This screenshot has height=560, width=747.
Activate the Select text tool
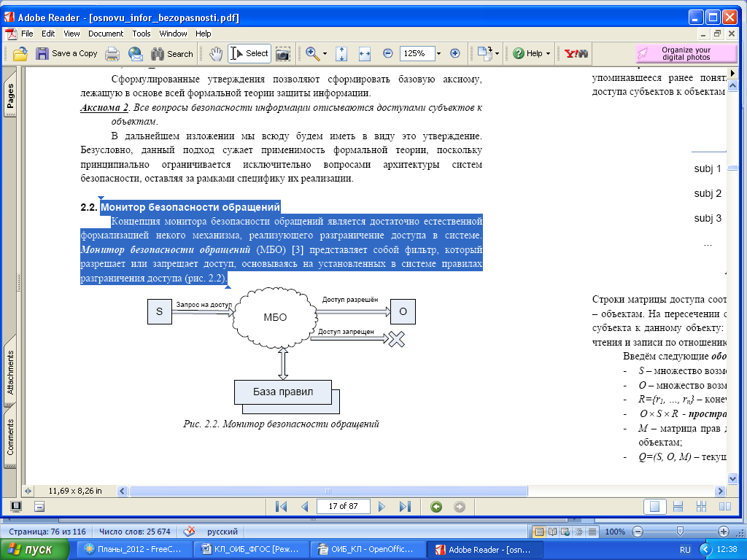249,53
